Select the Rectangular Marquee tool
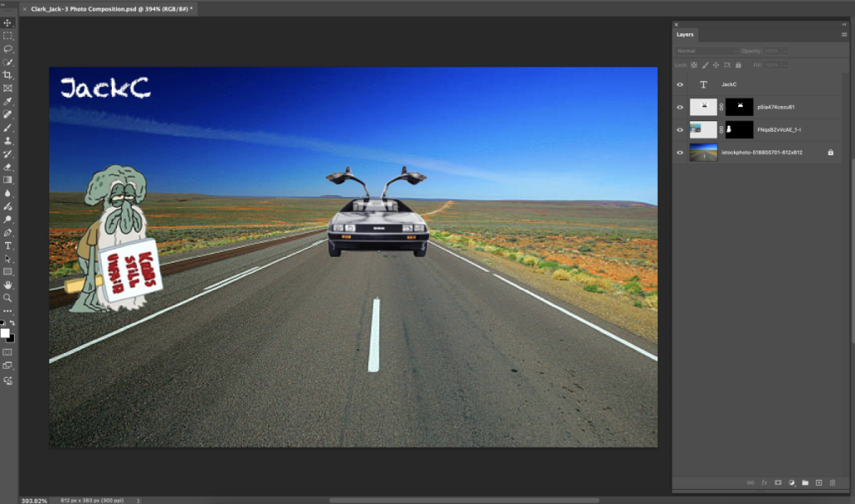 pos(8,36)
